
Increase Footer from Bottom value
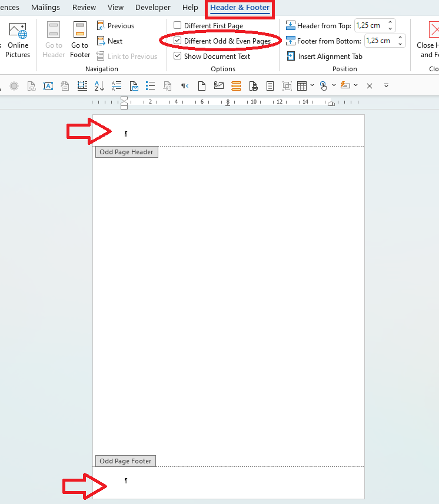401,38
